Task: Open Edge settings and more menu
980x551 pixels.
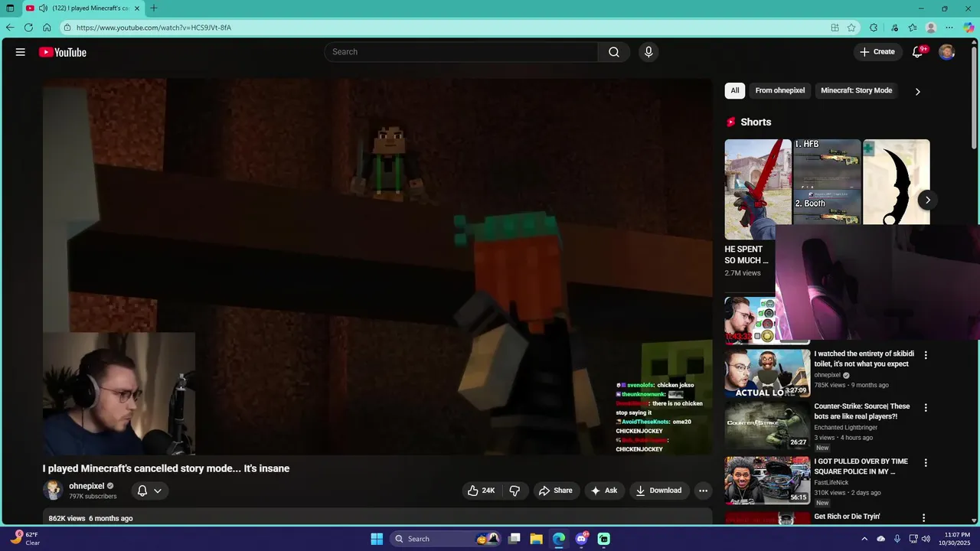Action: point(949,28)
